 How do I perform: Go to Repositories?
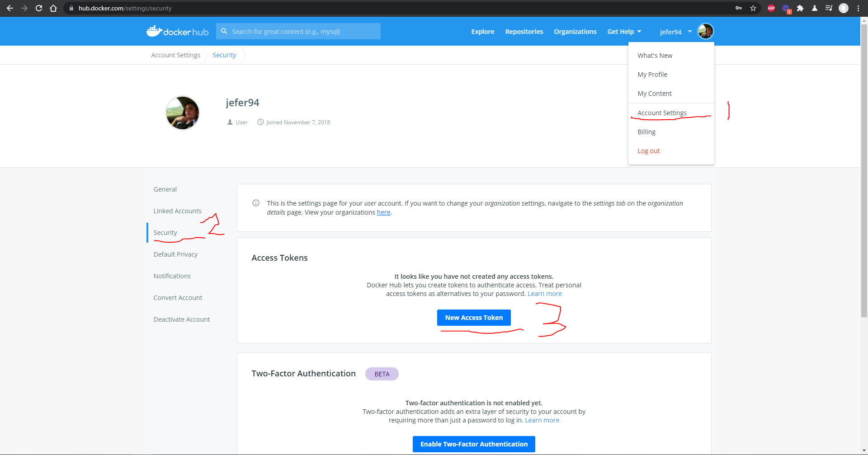pos(524,32)
